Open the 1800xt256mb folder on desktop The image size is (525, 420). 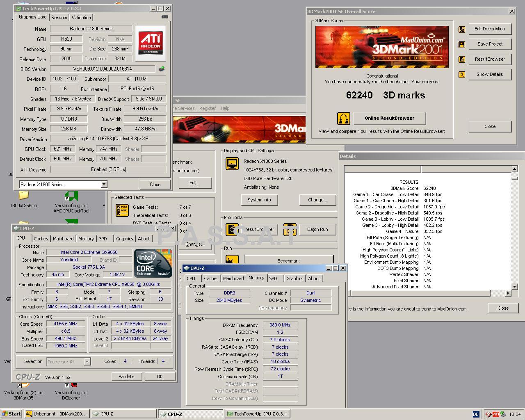point(23,195)
